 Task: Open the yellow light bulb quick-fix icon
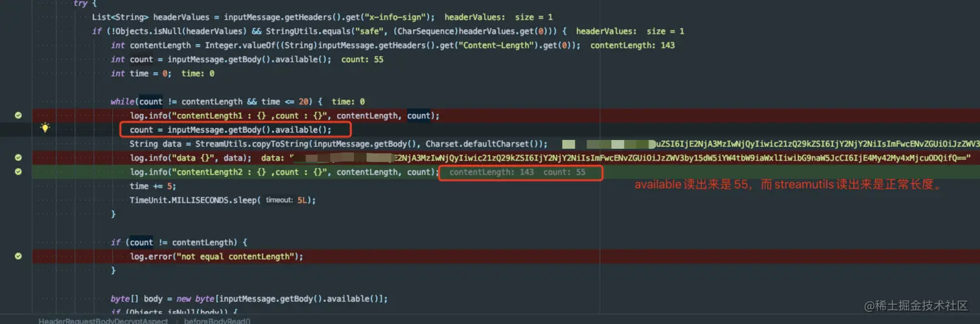[x=45, y=128]
